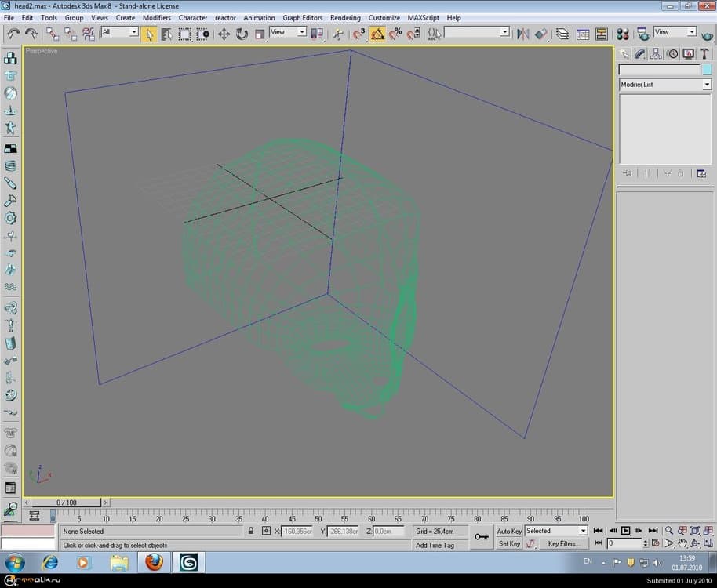Toggle Set Key animation mode

(509, 543)
